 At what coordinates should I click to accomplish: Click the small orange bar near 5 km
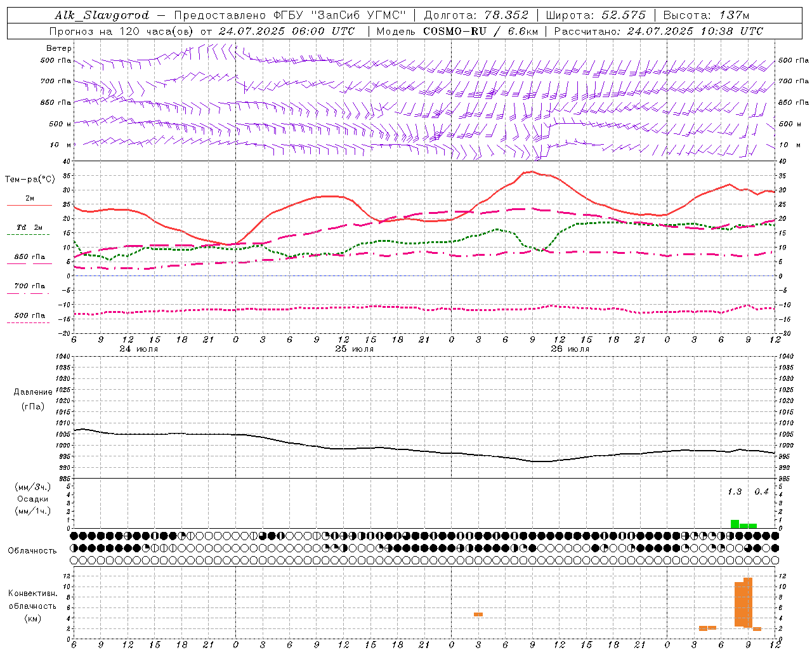tap(478, 614)
